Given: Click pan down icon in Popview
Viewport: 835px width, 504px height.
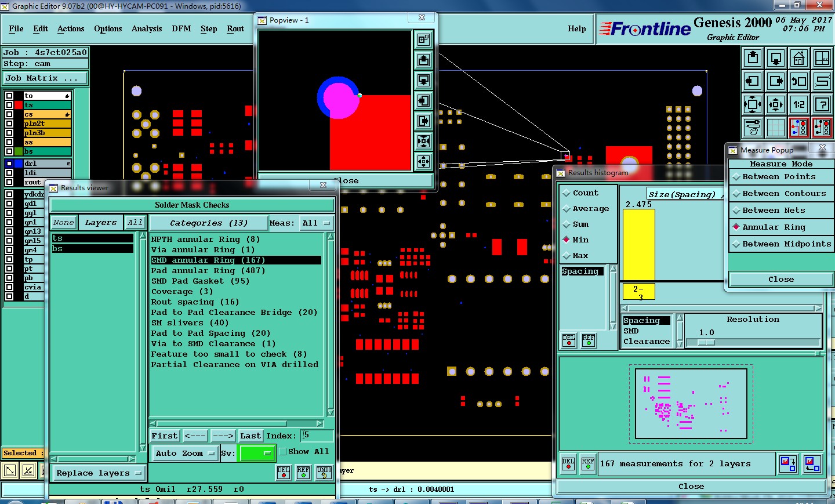Looking at the screenshot, I should 424,80.
